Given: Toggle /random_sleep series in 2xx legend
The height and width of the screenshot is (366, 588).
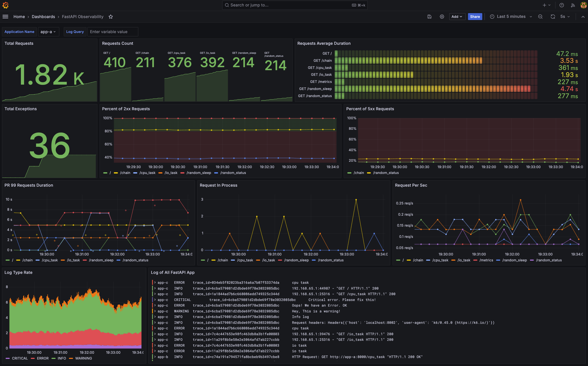Looking at the screenshot, I should click(199, 173).
